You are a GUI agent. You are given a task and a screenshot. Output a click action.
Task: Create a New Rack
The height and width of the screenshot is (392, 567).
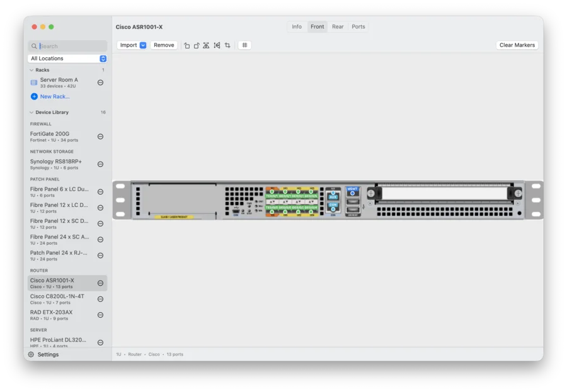coord(50,96)
